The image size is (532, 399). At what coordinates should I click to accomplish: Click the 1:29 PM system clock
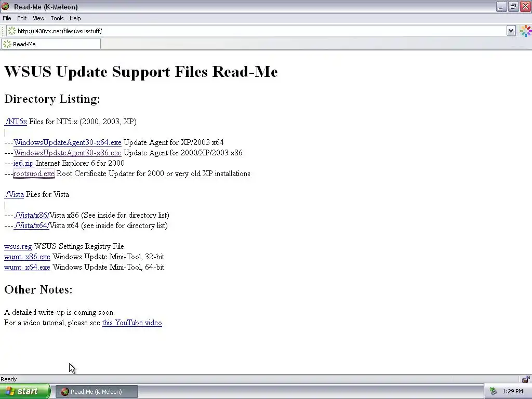(x=513, y=391)
